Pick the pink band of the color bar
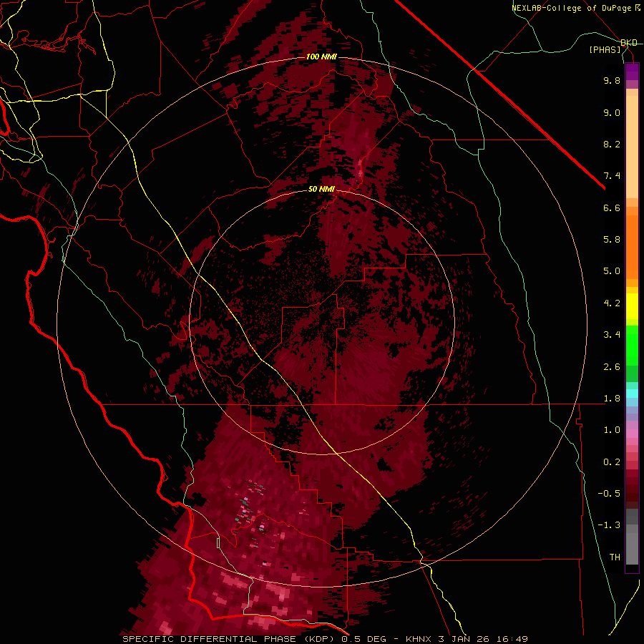Viewport: 644px width, 644px height. point(632,434)
